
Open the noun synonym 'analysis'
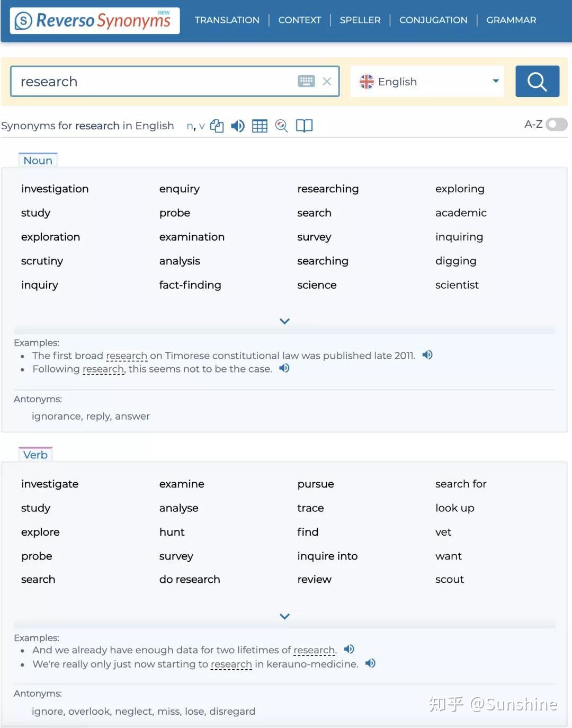click(180, 261)
